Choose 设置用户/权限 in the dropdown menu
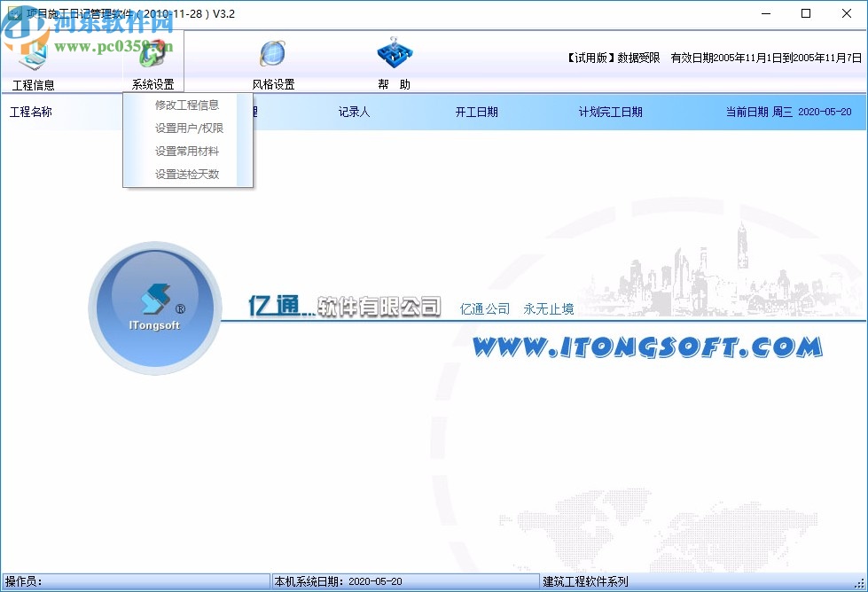Image resolution: width=868 pixels, height=592 pixels. [187, 128]
